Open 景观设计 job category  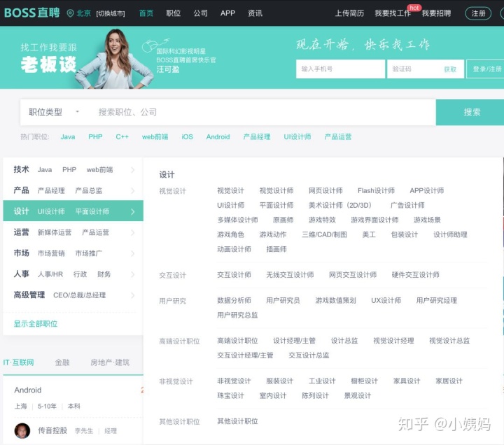click(x=358, y=395)
